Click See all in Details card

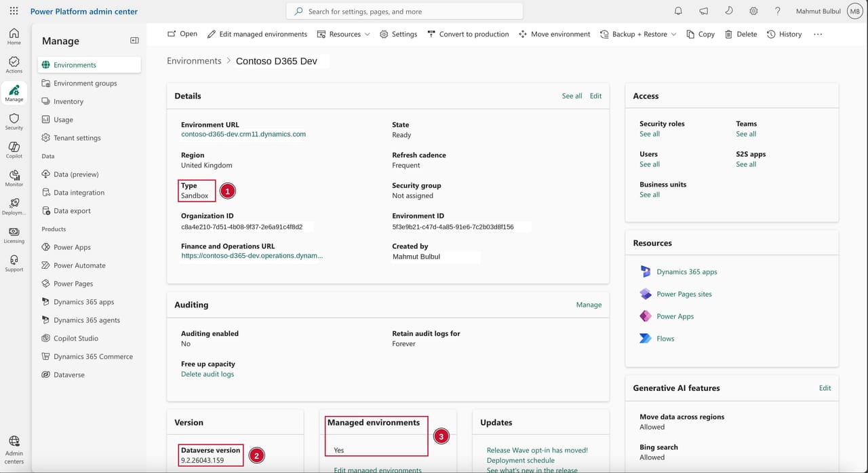pyautogui.click(x=572, y=96)
